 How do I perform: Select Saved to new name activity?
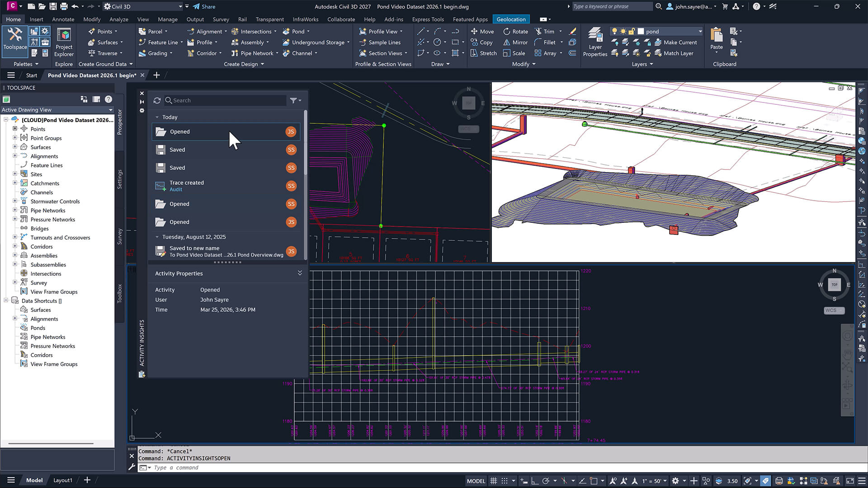tap(226, 252)
